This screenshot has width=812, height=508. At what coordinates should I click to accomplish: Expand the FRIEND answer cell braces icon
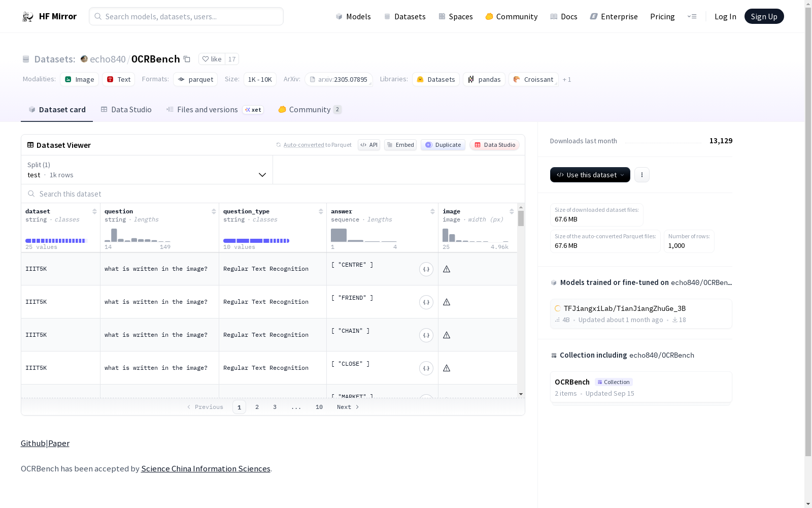pyautogui.click(x=426, y=302)
